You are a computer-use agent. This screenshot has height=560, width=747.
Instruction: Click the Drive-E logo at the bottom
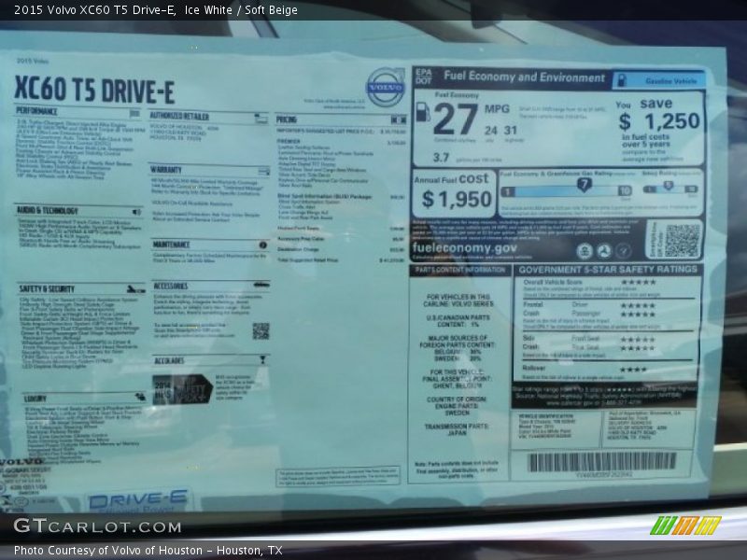(137, 499)
